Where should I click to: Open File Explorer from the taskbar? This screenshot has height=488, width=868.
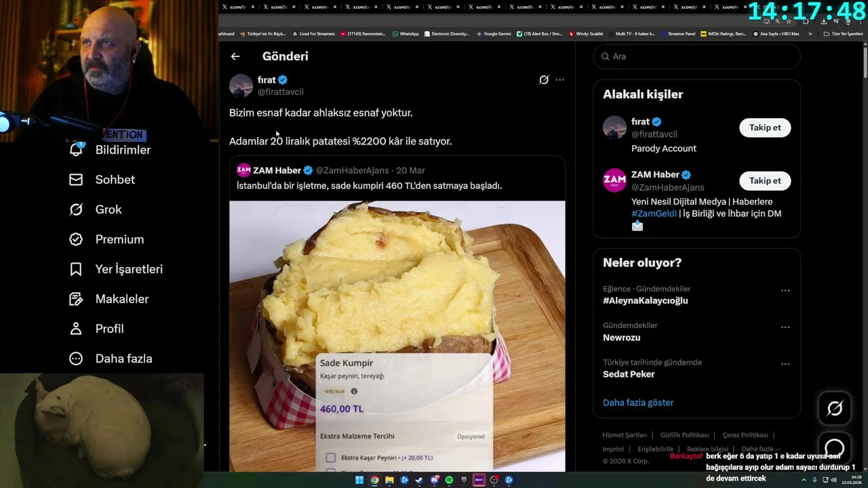point(389,480)
